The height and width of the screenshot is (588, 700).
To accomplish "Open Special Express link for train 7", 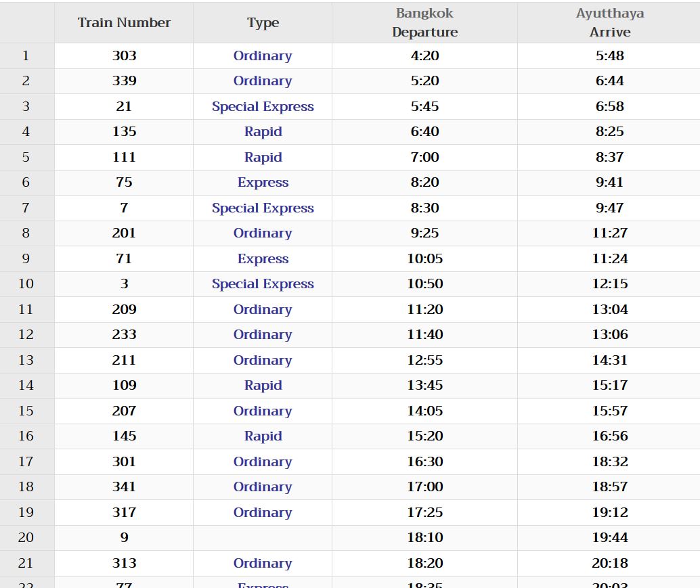I will click(x=263, y=208).
